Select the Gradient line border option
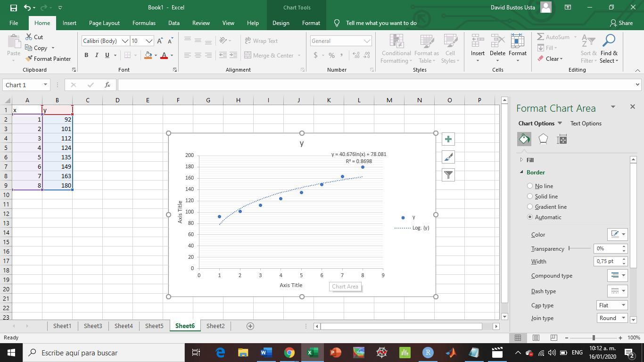 pyautogui.click(x=530, y=207)
